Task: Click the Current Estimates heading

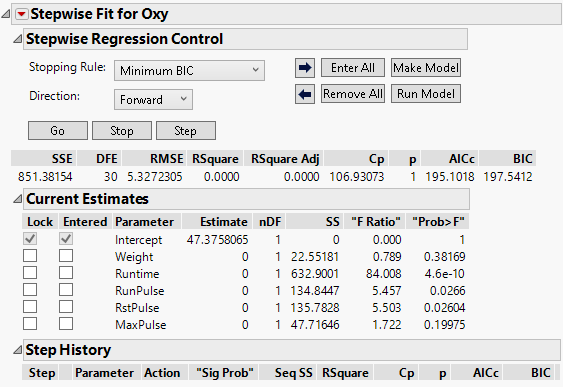Action: coord(87,199)
